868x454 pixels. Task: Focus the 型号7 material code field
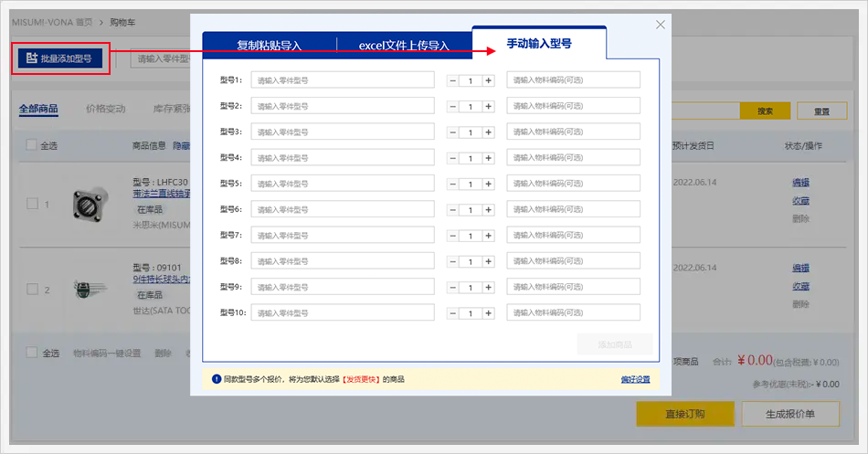click(x=574, y=235)
